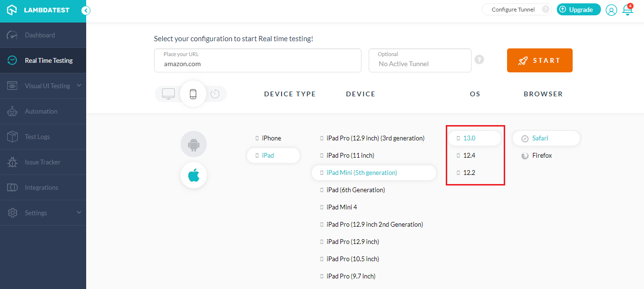The image size is (644, 289).
Task: Open the Optional tunnel dropdown
Action: [419, 60]
